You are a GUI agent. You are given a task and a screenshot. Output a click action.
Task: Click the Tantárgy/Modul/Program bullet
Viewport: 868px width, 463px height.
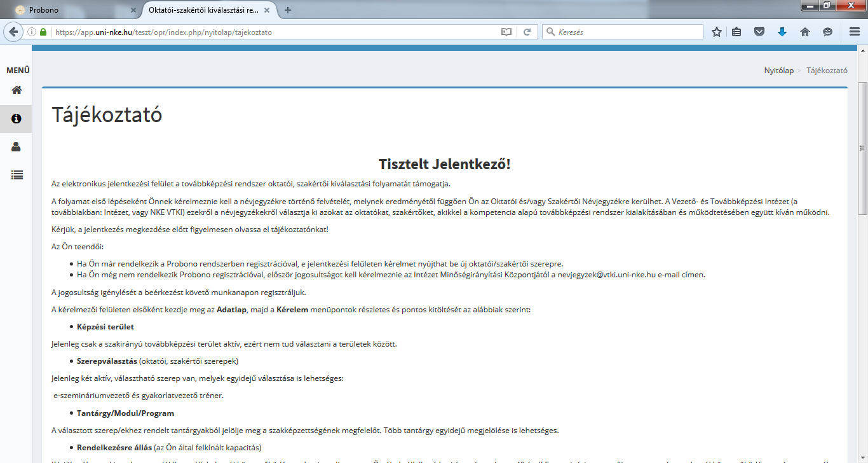(125, 413)
